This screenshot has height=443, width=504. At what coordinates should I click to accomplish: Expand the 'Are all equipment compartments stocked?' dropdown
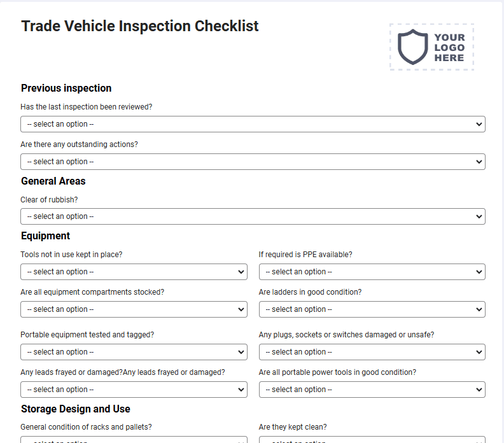[134, 309]
